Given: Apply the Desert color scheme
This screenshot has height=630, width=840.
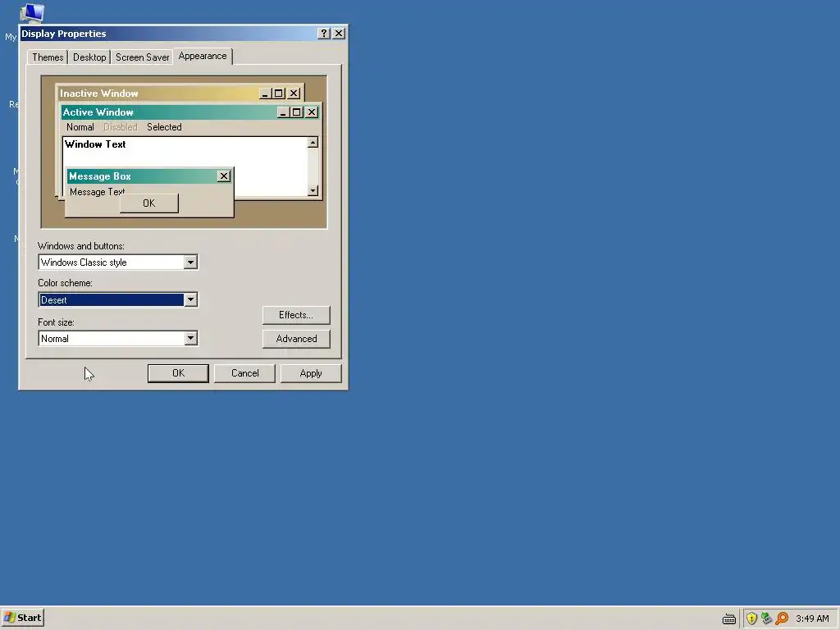Looking at the screenshot, I should (311, 373).
